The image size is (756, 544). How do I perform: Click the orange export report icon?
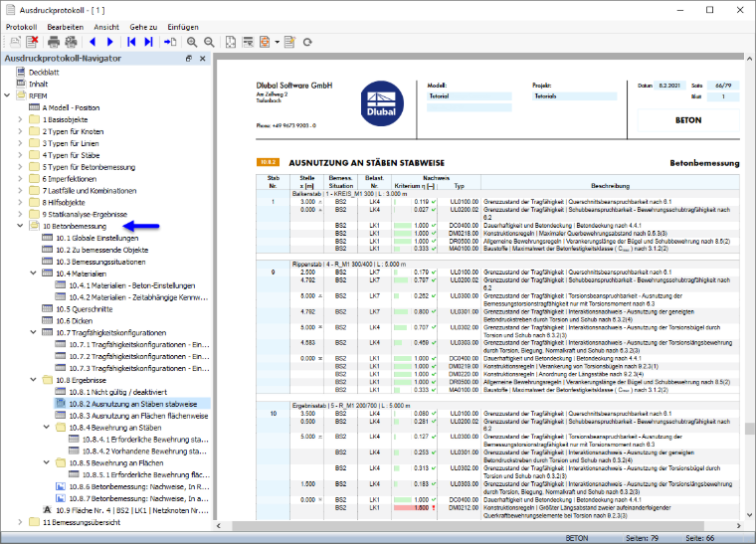tap(265, 42)
